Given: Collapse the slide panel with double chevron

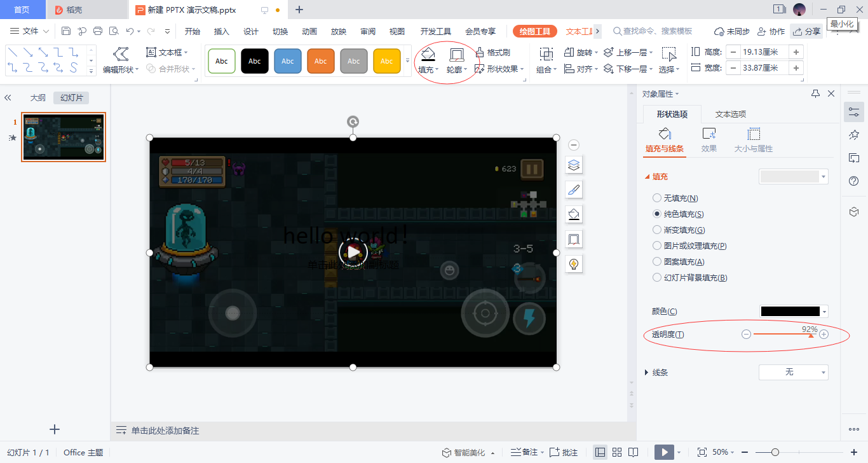Looking at the screenshot, I should (8, 98).
